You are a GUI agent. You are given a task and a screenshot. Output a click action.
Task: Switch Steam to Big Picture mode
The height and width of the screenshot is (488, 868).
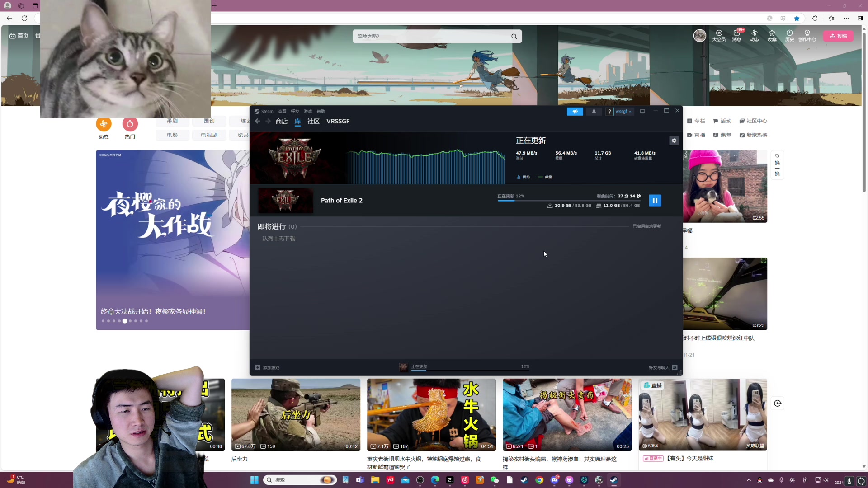[x=642, y=112]
